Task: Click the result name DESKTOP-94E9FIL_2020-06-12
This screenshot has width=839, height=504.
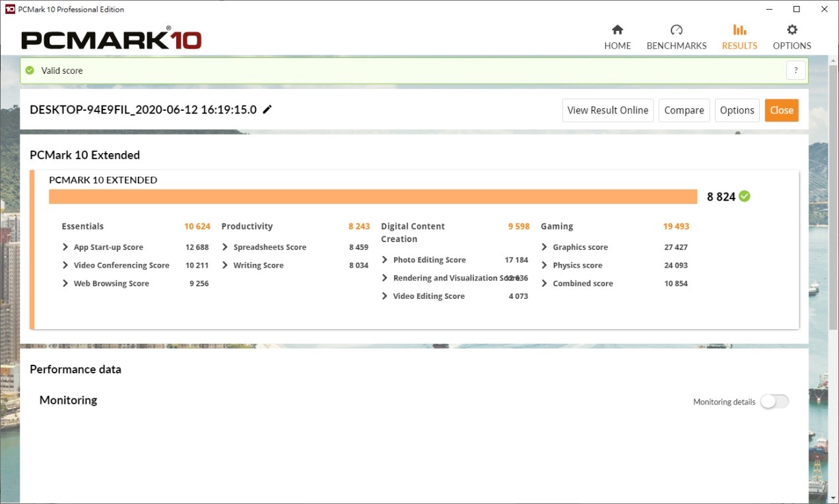Action: (x=143, y=110)
